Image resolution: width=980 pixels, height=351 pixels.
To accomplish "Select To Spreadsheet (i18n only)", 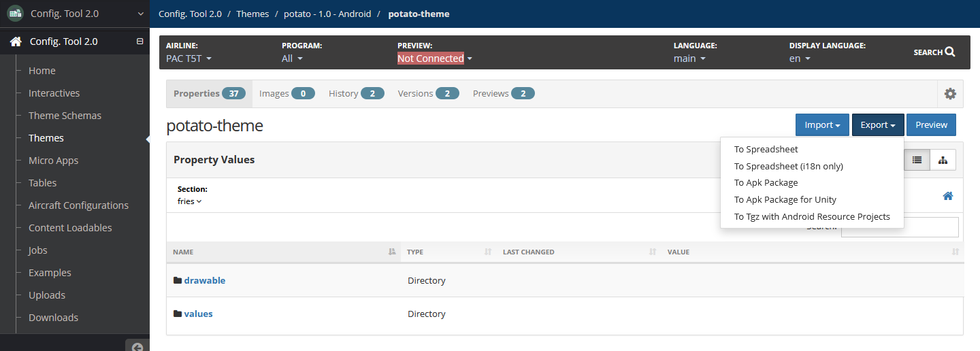I will 788,166.
